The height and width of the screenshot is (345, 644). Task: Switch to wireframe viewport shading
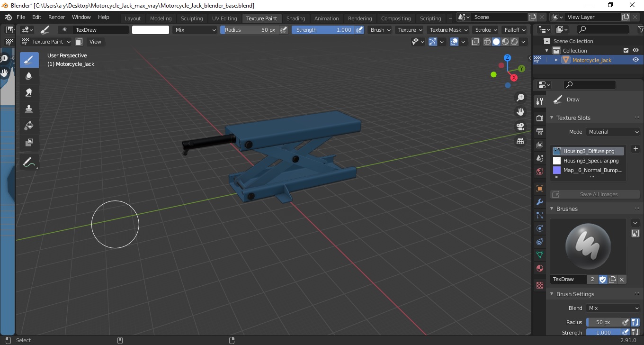(487, 42)
